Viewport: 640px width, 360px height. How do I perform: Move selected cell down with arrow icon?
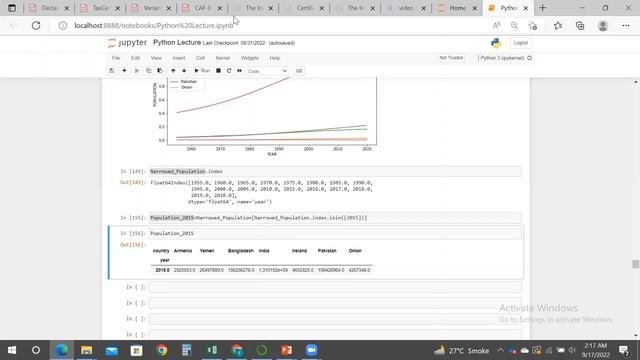click(x=184, y=71)
